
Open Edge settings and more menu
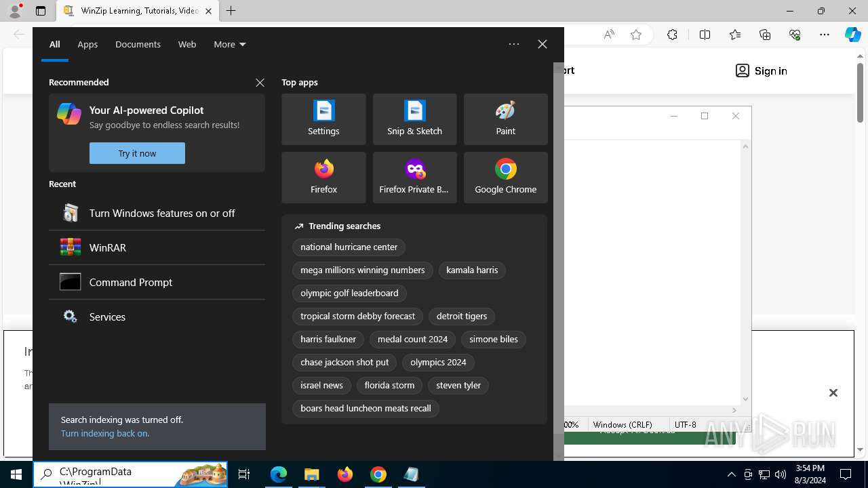825,35
